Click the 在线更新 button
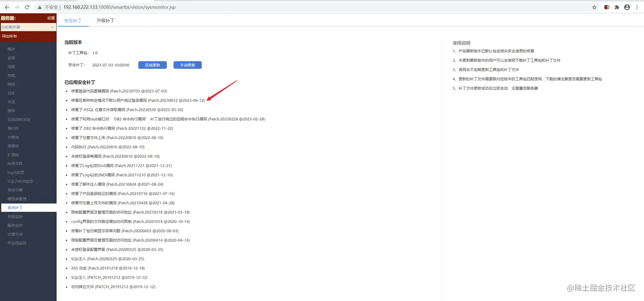Viewport: 644px width, 301px height. [x=152, y=65]
